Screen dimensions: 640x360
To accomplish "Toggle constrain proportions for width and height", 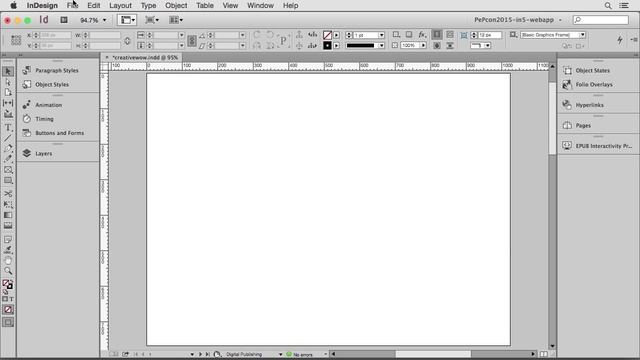I will (x=127, y=41).
